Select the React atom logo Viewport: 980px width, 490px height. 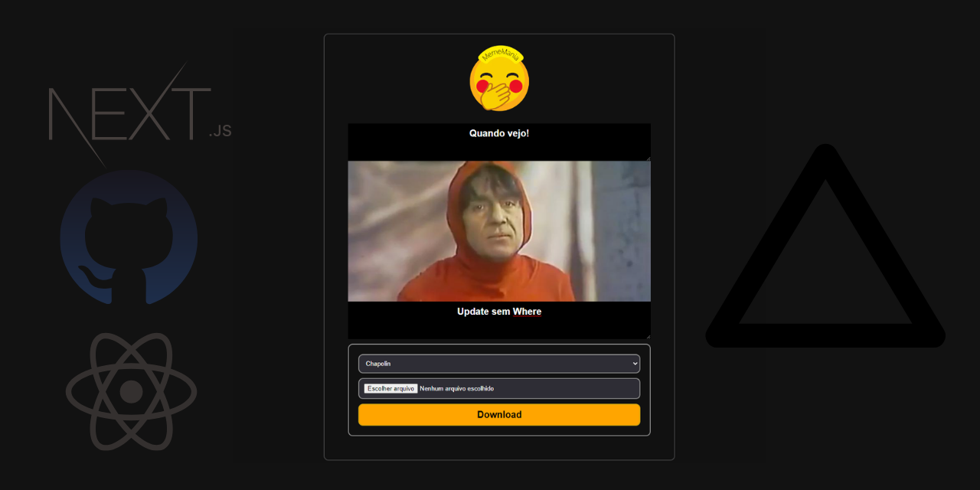tap(132, 390)
